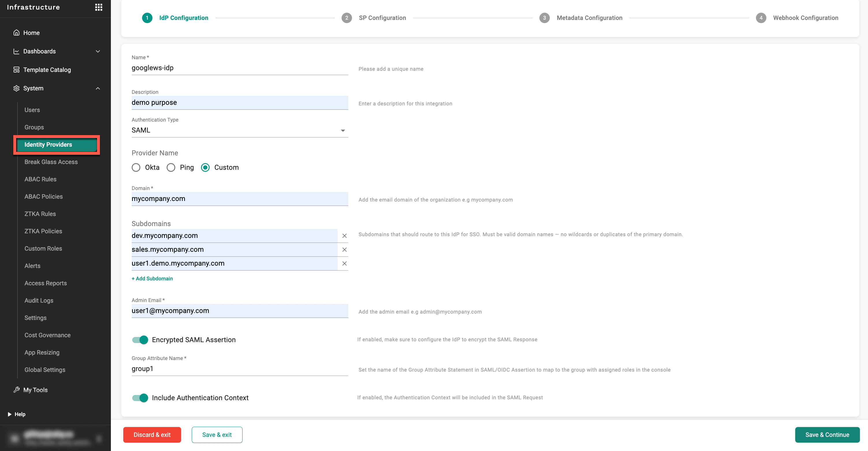Select the Ping provider radio button
This screenshot has height=451, width=868.
coord(171,167)
